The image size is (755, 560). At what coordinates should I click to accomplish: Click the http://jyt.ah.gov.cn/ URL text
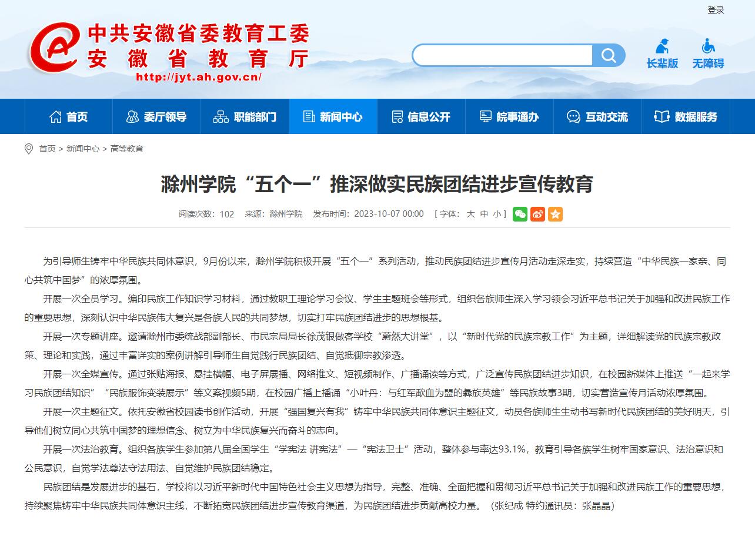pyautogui.click(x=199, y=76)
